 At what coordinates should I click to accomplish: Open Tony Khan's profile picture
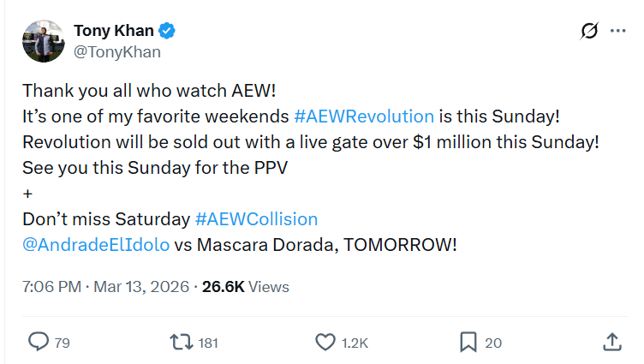[x=41, y=41]
